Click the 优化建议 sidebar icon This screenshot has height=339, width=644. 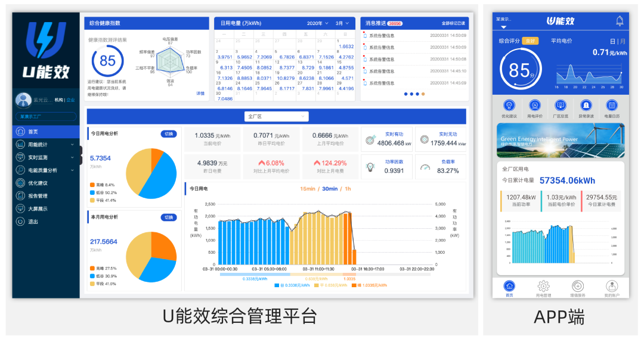(20, 183)
